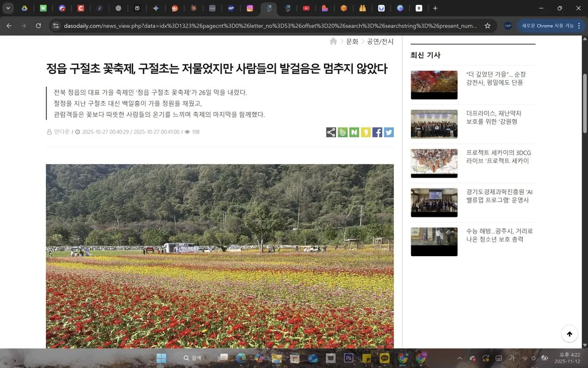Share article on Facebook
This screenshot has width=588, height=368.
coord(377,132)
